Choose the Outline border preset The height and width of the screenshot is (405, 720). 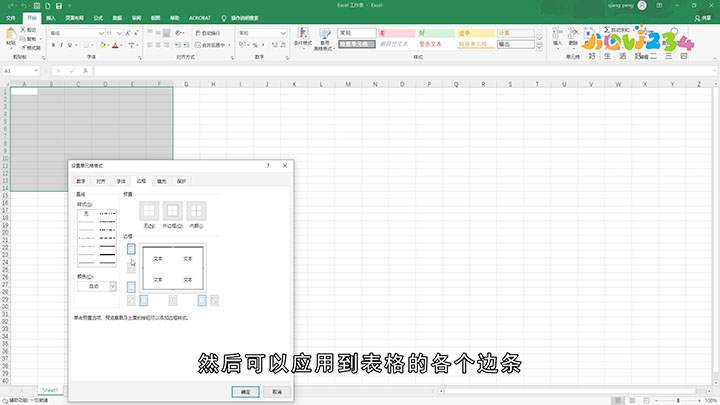point(173,211)
